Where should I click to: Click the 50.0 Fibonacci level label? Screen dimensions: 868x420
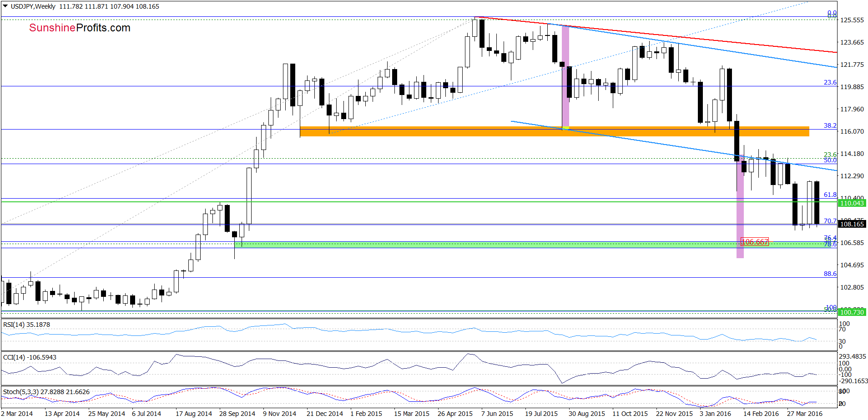tap(830, 160)
